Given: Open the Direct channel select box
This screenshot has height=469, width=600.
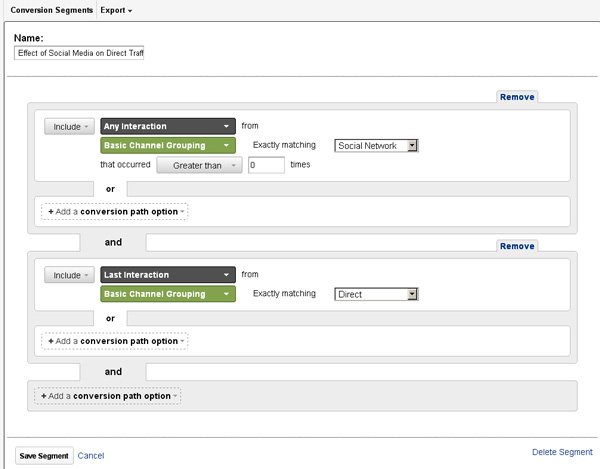Looking at the screenshot, I should [376, 294].
